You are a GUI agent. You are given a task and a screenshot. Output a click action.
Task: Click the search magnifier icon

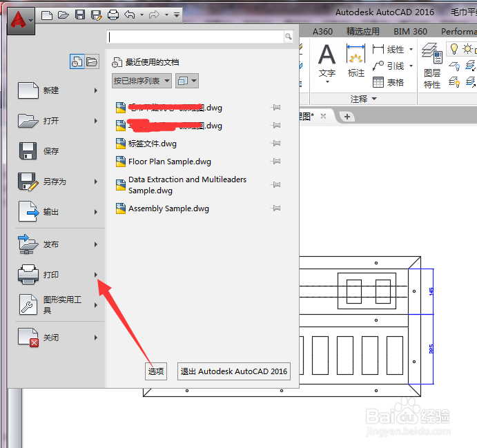(x=289, y=37)
